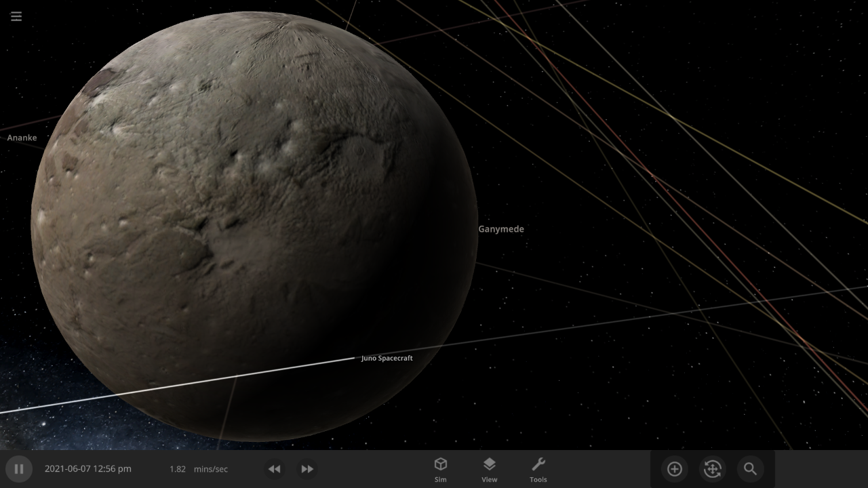This screenshot has height=488, width=868.
Task: Select the camera orbit mode icon
Action: click(713, 469)
